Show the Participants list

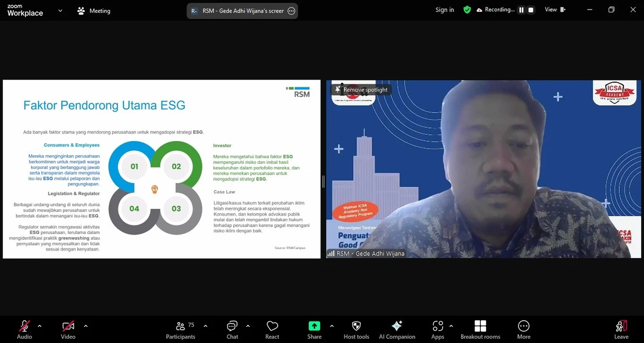coord(181,329)
